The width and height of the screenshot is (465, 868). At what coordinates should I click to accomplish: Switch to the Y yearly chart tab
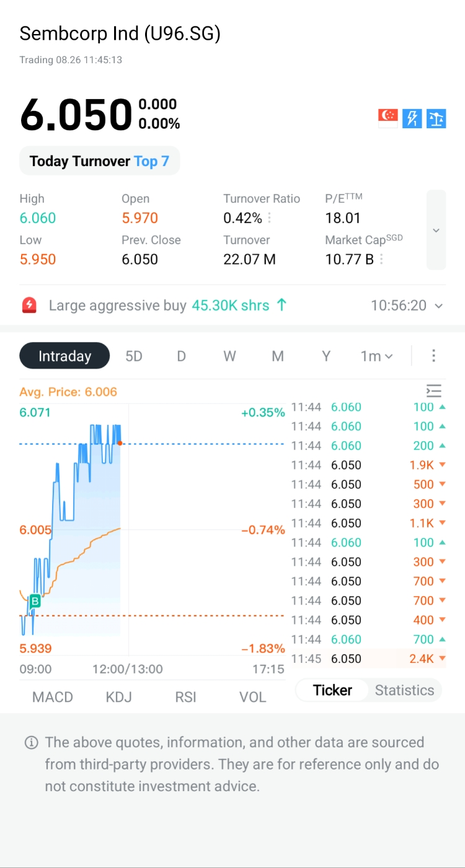pyautogui.click(x=326, y=356)
